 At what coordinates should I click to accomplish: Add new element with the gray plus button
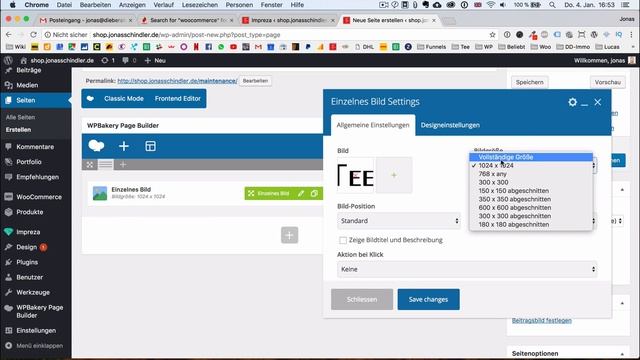(289, 235)
